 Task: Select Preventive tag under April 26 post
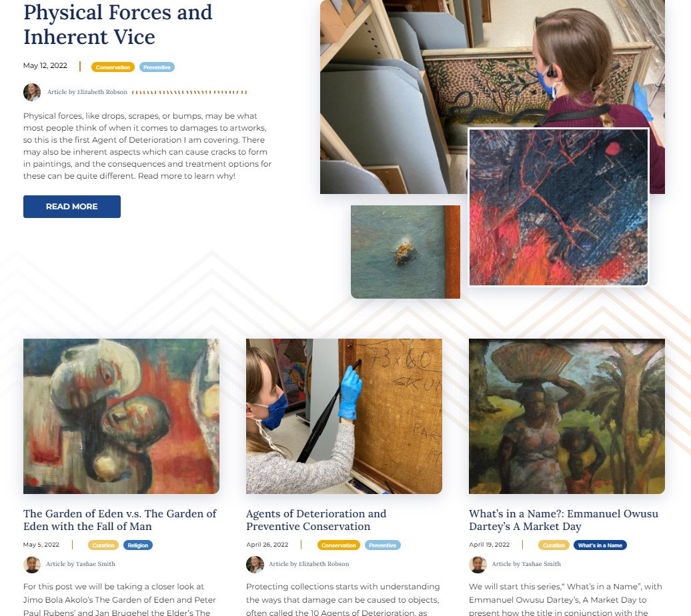[383, 545]
